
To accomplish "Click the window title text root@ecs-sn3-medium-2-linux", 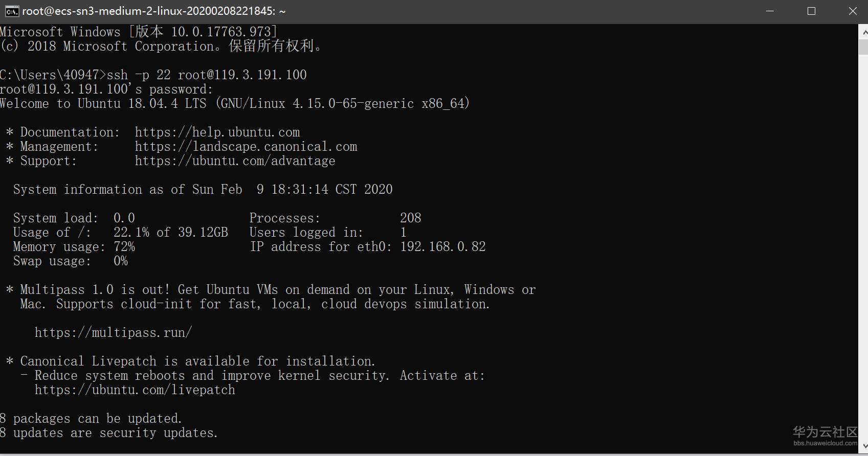I will (153, 11).
